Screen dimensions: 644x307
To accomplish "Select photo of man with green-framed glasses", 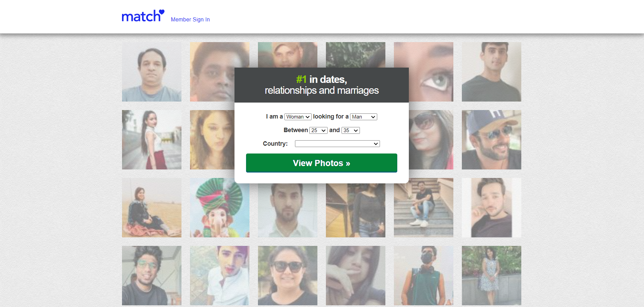I will [152, 275].
